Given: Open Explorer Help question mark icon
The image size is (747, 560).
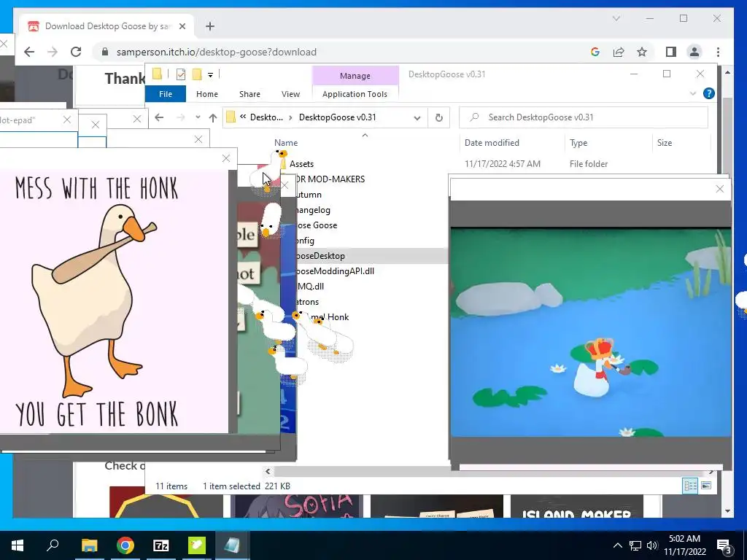Looking at the screenshot, I should coord(709,93).
